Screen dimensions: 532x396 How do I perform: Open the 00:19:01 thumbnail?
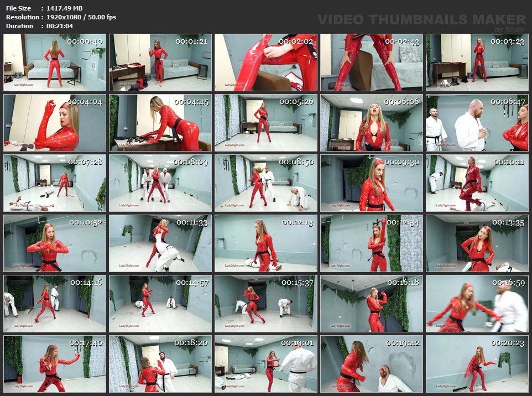click(x=266, y=364)
